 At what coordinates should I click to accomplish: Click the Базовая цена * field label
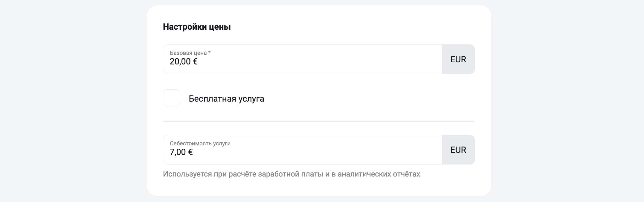[190, 53]
